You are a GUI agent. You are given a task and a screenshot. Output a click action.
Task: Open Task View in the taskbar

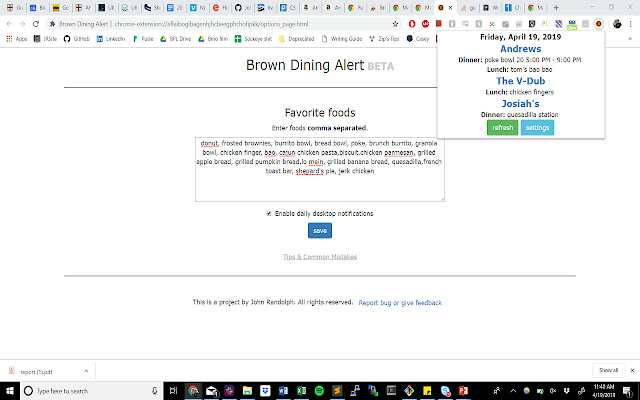click(173, 391)
